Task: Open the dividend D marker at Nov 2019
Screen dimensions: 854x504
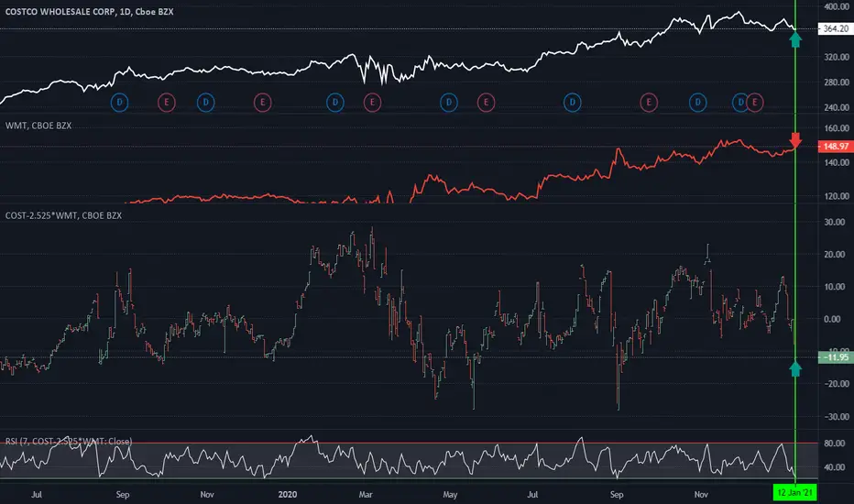Action: (x=206, y=103)
